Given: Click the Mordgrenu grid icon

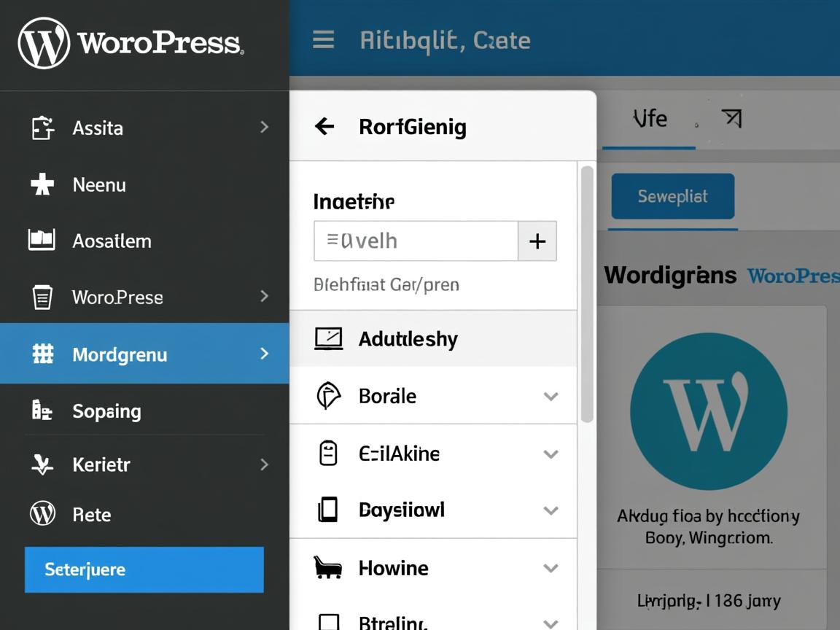Looking at the screenshot, I should 43,354.
